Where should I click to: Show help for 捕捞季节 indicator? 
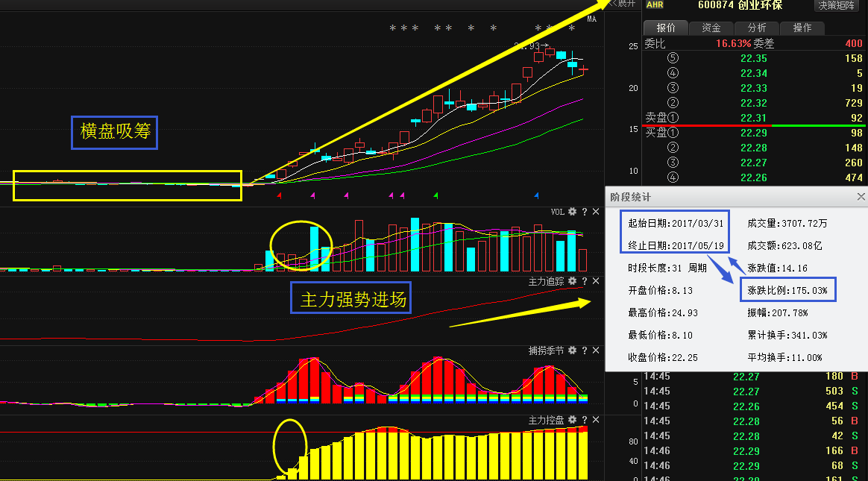pos(584,350)
